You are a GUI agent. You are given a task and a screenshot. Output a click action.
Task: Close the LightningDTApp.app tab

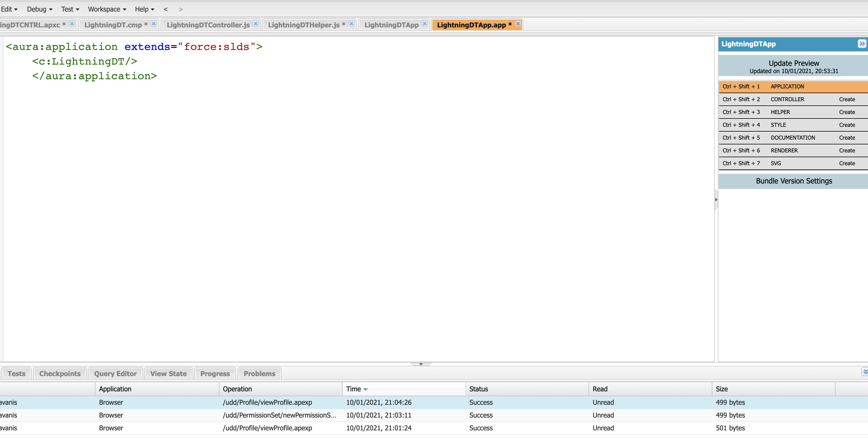click(x=518, y=23)
